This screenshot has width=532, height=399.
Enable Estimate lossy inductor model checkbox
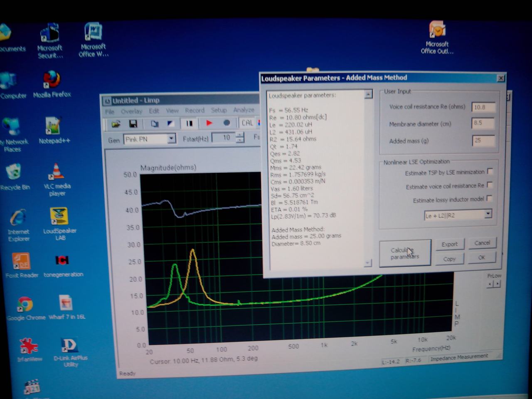point(489,199)
